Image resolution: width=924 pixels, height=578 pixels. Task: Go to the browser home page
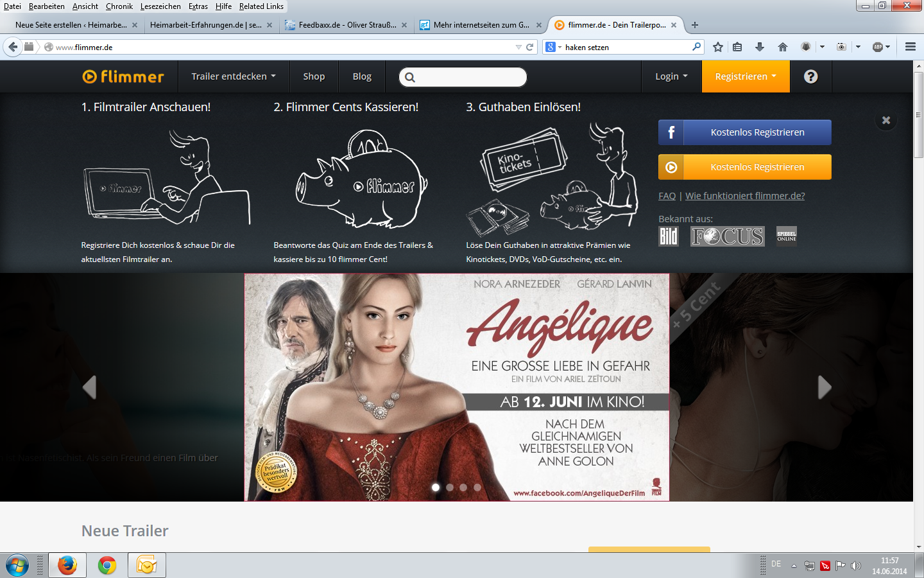pyautogui.click(x=782, y=47)
